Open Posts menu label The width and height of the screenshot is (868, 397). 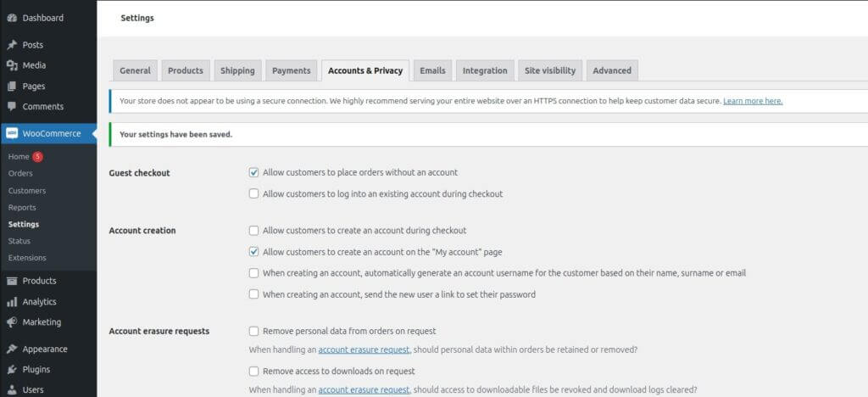click(x=33, y=45)
